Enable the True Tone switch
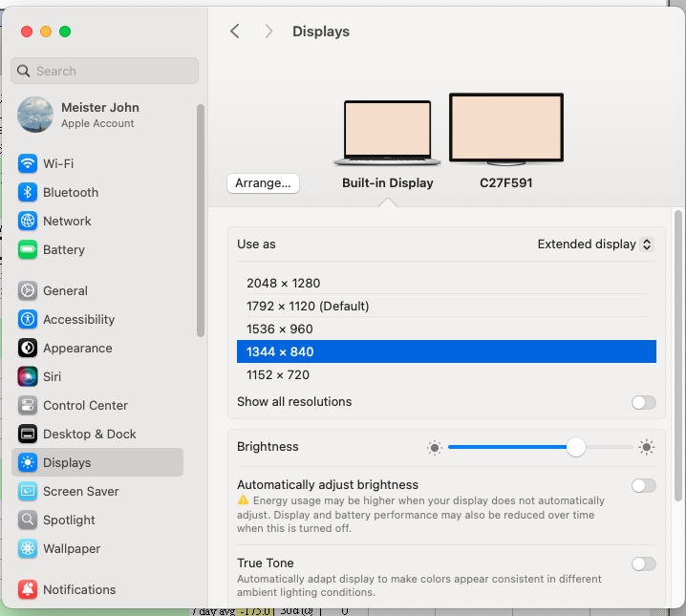The width and height of the screenshot is (686, 616). pyautogui.click(x=643, y=563)
